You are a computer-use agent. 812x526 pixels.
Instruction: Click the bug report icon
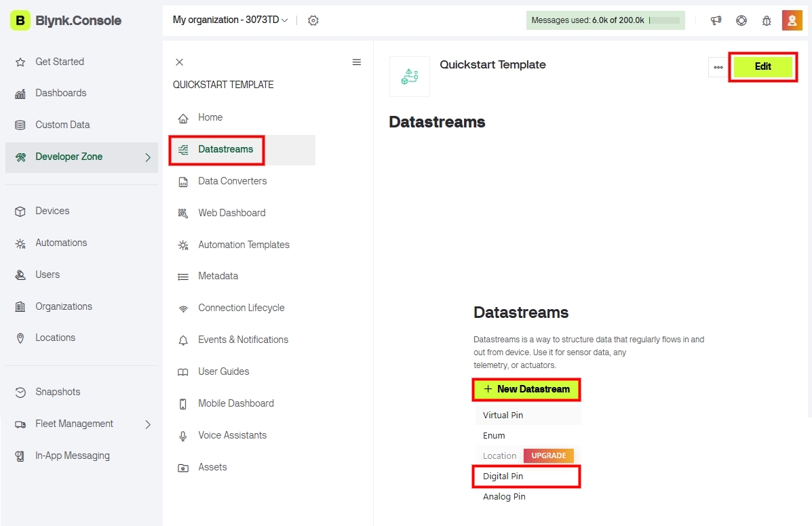coord(767,20)
